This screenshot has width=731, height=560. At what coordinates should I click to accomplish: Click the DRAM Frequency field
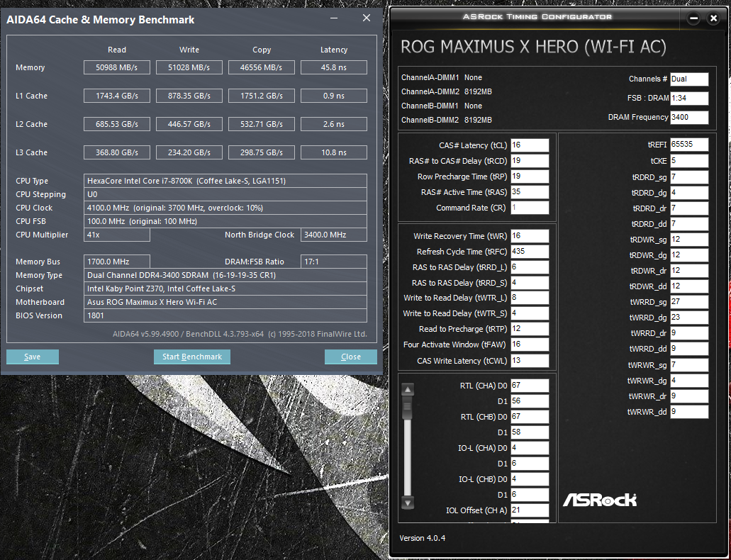tap(689, 117)
